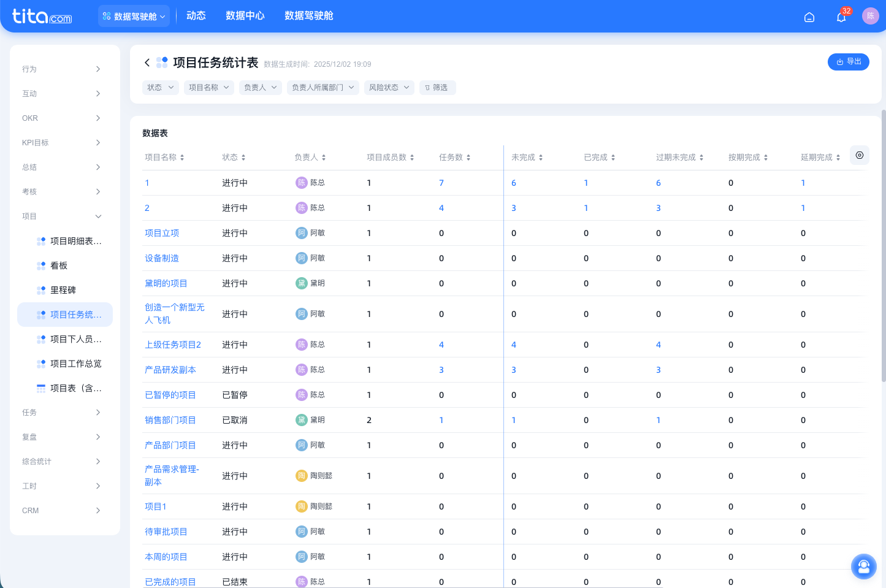Click the back arrow beside 项目任务统计表

coord(147,63)
